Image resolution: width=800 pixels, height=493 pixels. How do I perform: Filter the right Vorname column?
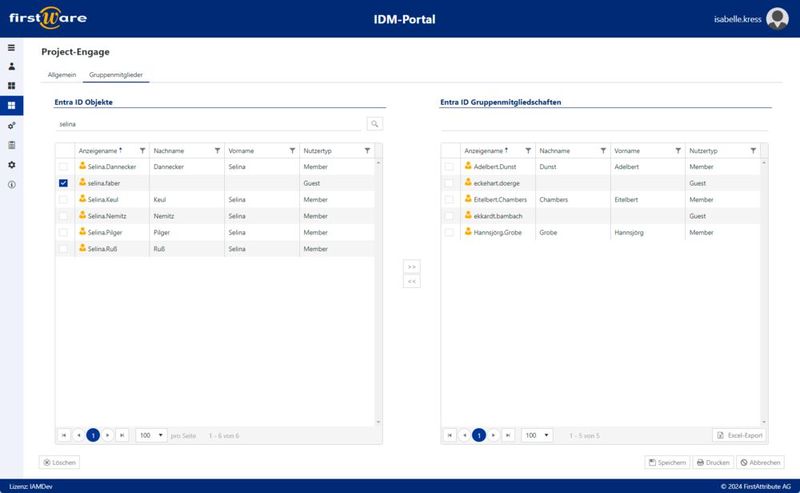(678, 151)
